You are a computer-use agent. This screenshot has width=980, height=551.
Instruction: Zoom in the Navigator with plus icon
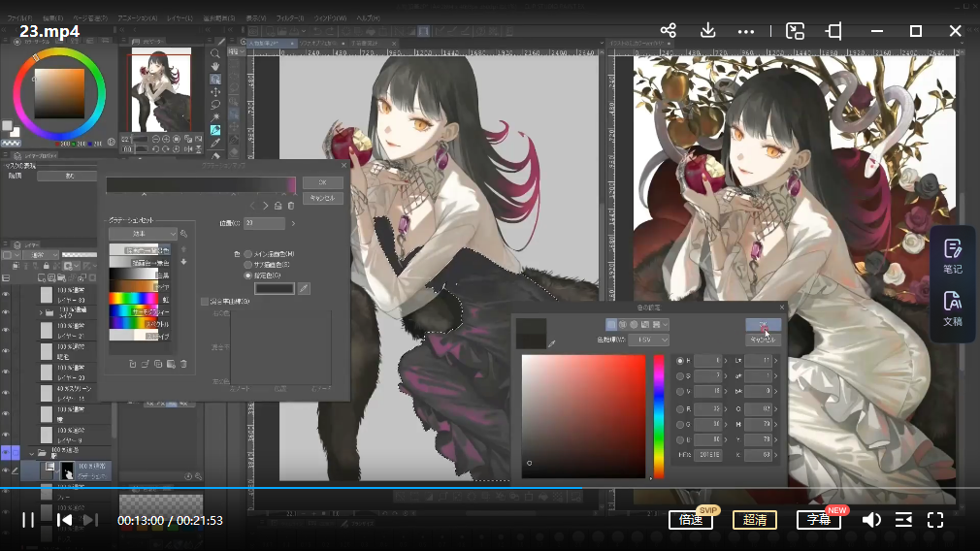[x=166, y=140]
